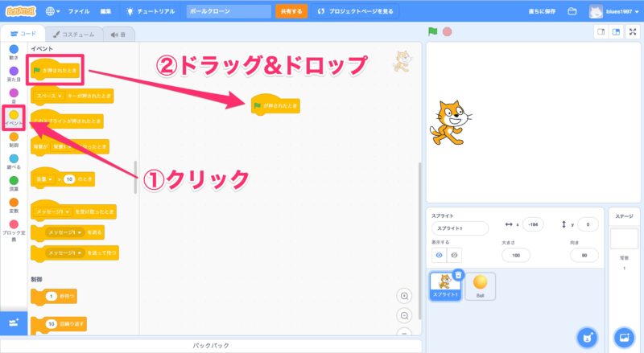This screenshot has width=644, height=353.
Task: Open the add sprite cat button
Action: click(588, 336)
